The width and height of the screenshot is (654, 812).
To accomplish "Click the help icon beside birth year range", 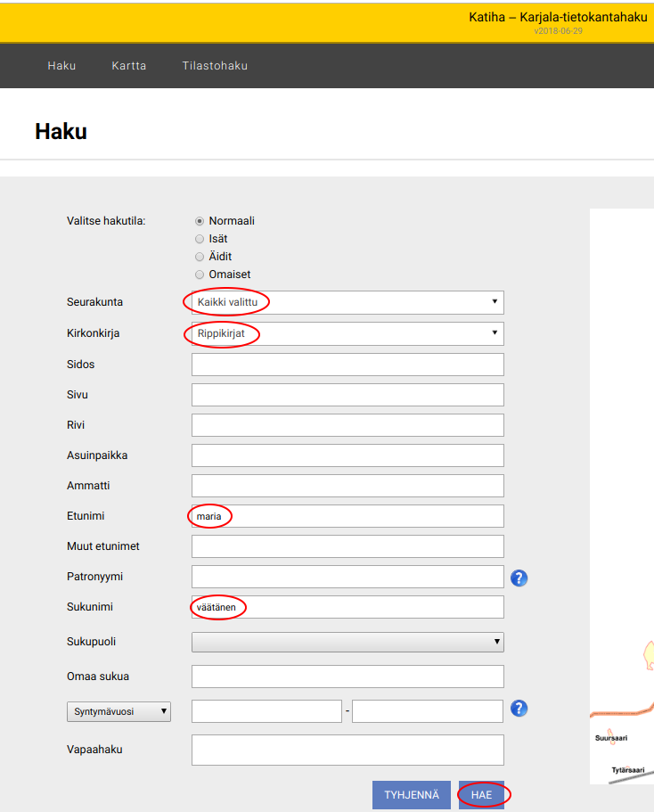I will click(x=519, y=709).
